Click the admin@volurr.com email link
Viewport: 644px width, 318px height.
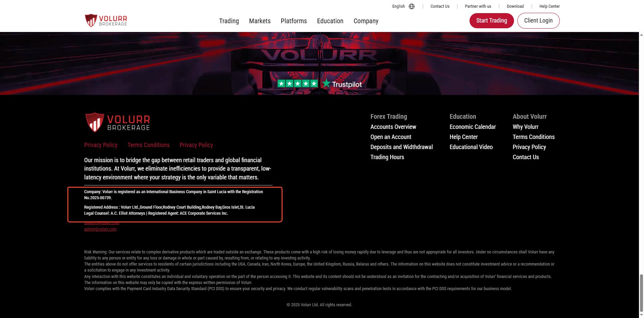pyautogui.click(x=100, y=229)
